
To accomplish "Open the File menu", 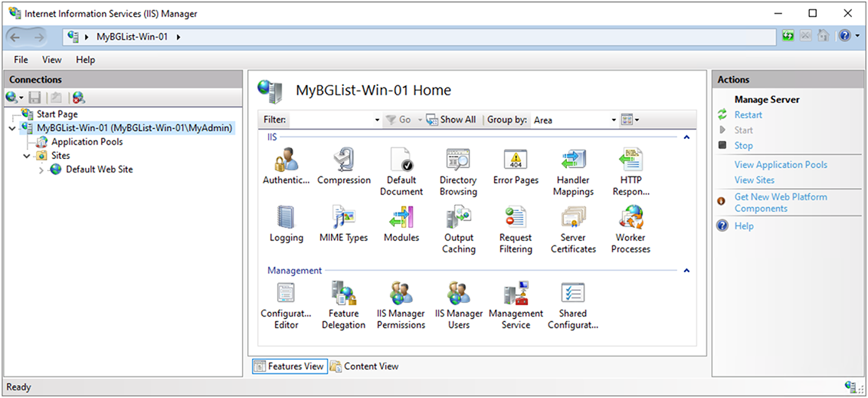I will pyautogui.click(x=21, y=60).
